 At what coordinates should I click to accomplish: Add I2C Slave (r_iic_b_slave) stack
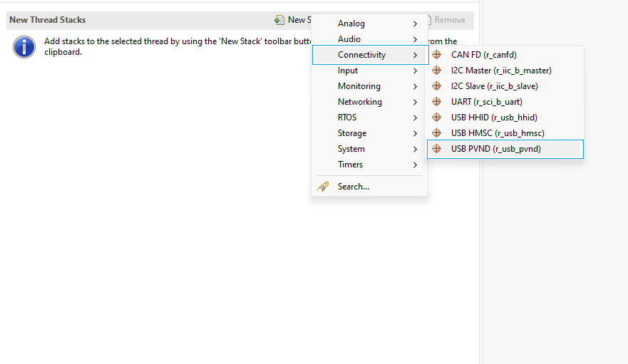(x=505, y=85)
